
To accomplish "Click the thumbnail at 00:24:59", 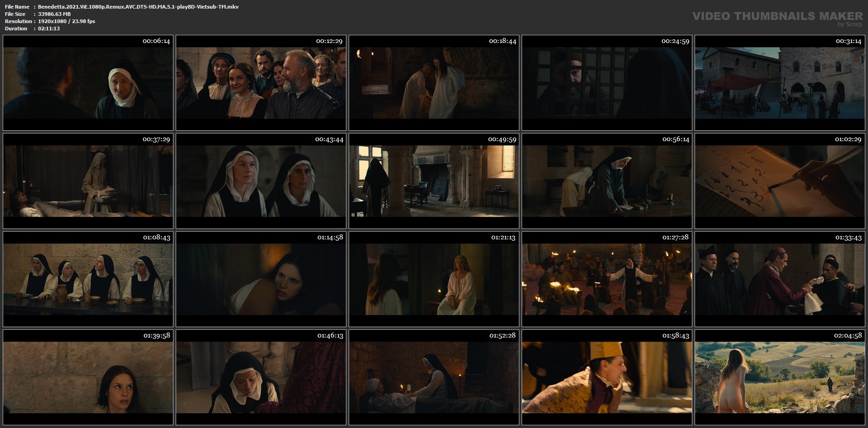I will (x=607, y=83).
